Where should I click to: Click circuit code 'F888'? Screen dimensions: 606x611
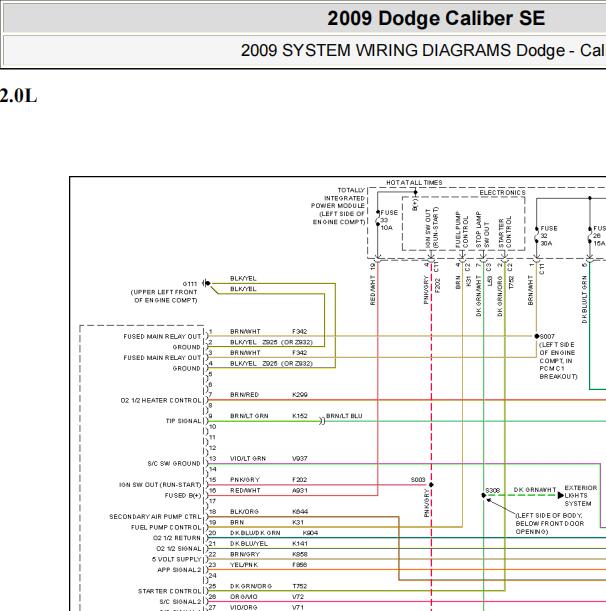tap(300, 565)
